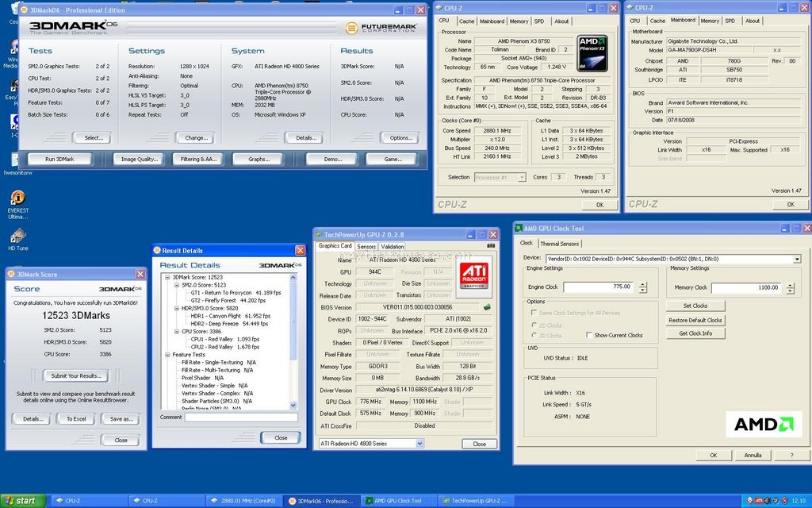Click the AMD Phenom X3 logo in CPU-Z

592,53
